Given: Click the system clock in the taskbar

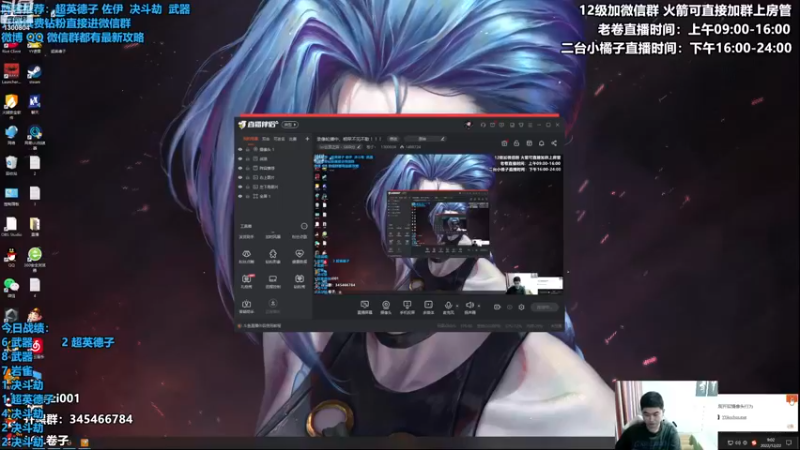Looking at the screenshot, I should point(770,442).
